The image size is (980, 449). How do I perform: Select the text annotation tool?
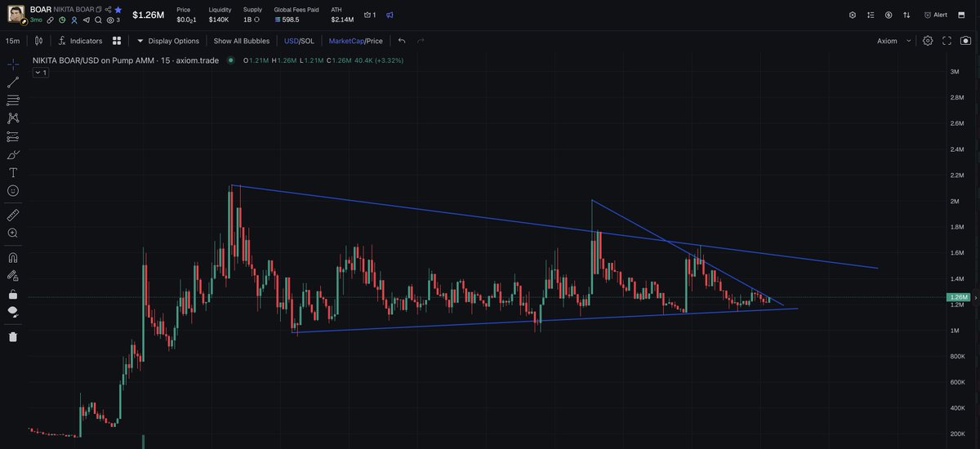click(x=13, y=172)
